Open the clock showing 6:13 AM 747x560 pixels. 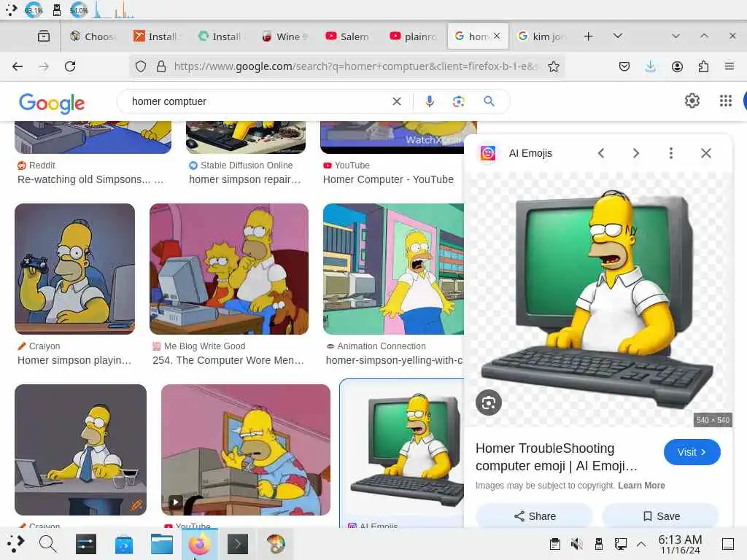[x=680, y=544]
